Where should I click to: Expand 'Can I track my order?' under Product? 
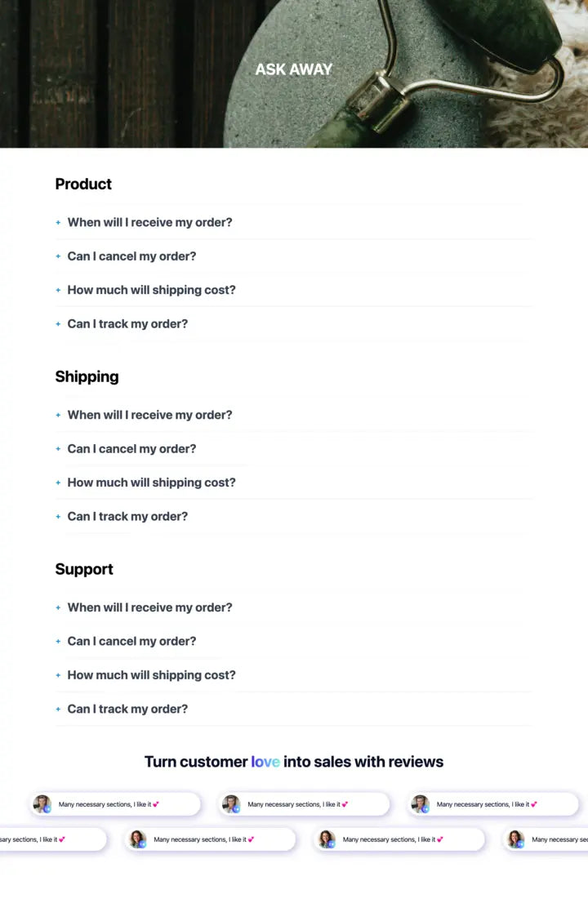point(127,323)
